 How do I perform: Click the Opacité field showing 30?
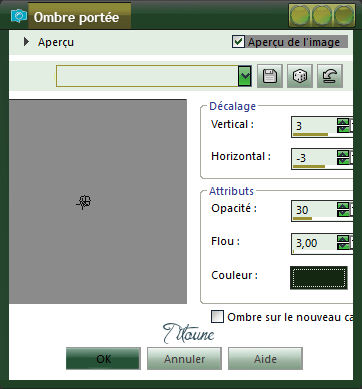click(x=314, y=210)
